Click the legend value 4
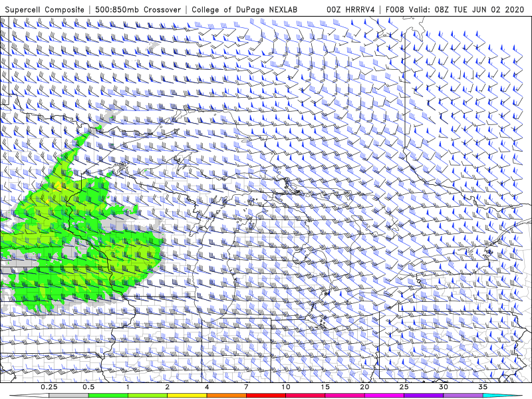 (207, 387)
